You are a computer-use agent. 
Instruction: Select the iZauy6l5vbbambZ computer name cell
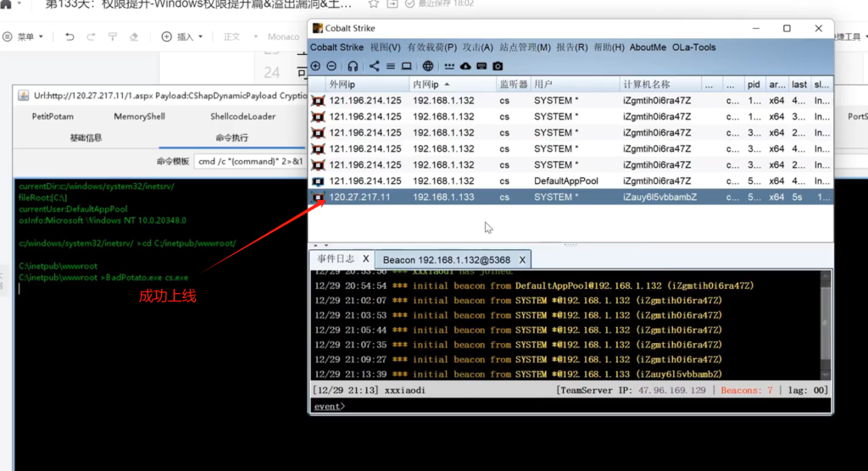click(659, 197)
